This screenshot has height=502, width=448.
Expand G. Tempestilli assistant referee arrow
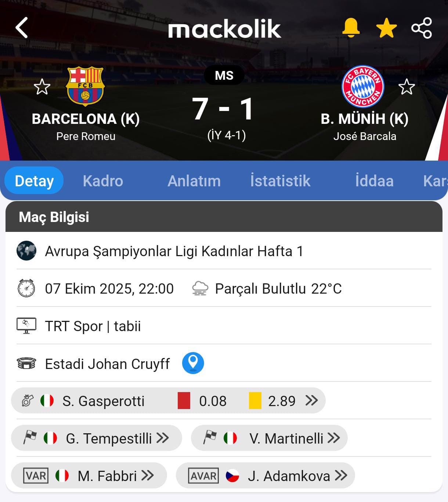162,438
